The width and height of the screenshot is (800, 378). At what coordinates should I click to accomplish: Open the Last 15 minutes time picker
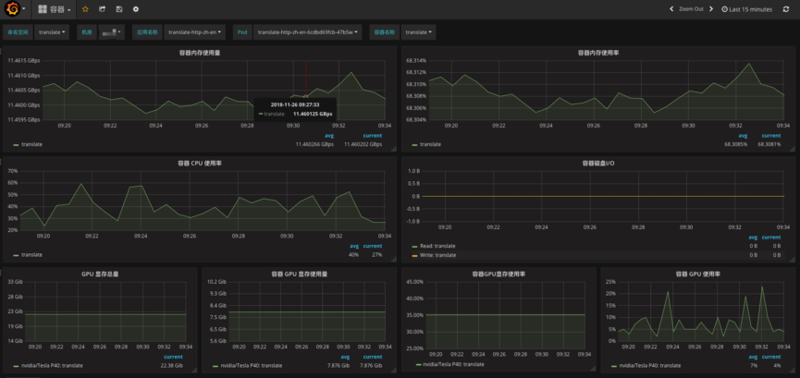[x=747, y=9]
